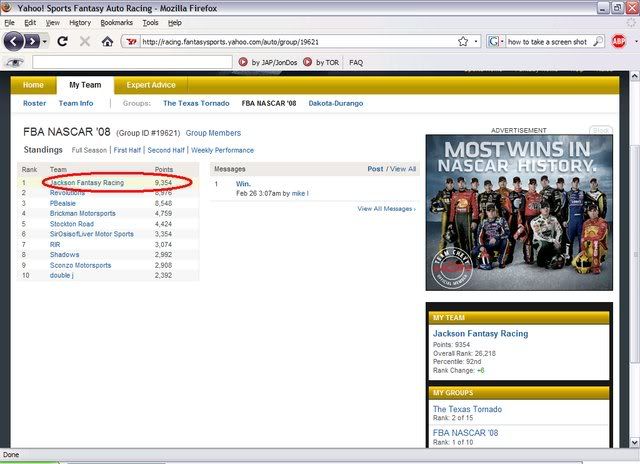
Task: Open the History menu
Action: coord(80,23)
